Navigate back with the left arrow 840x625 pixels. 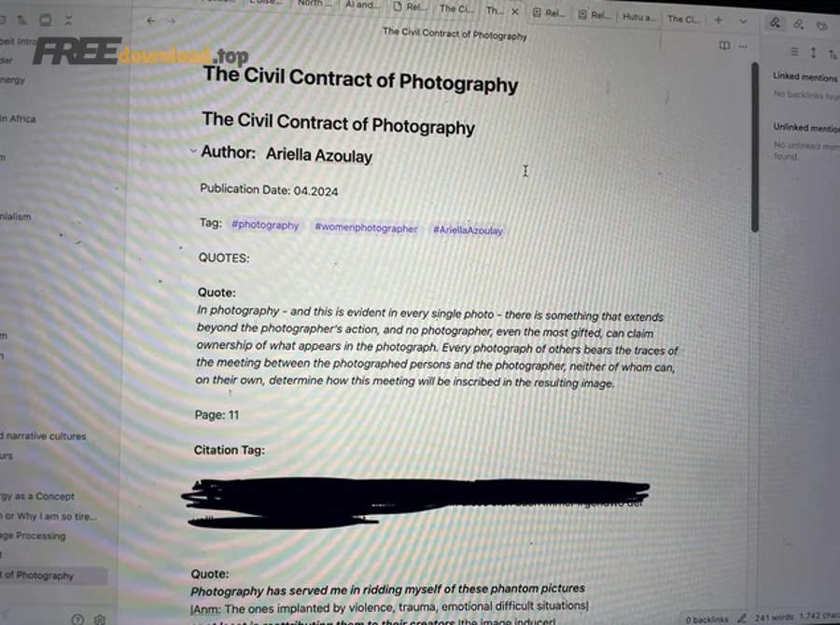click(151, 21)
